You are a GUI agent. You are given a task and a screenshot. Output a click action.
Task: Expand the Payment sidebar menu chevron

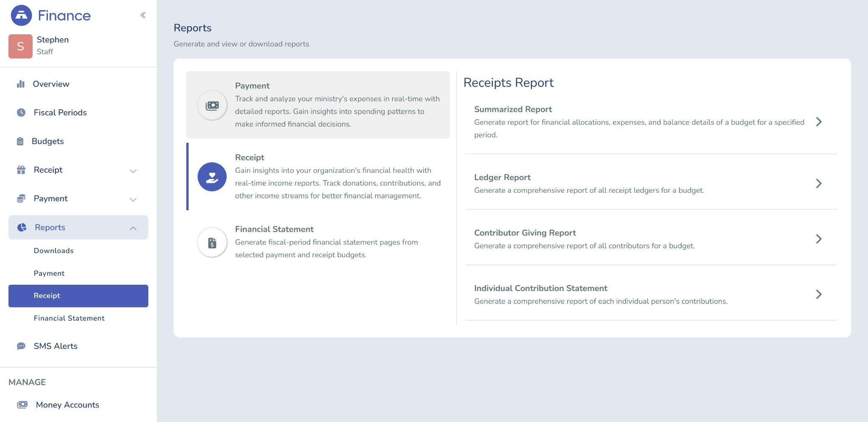click(x=133, y=199)
